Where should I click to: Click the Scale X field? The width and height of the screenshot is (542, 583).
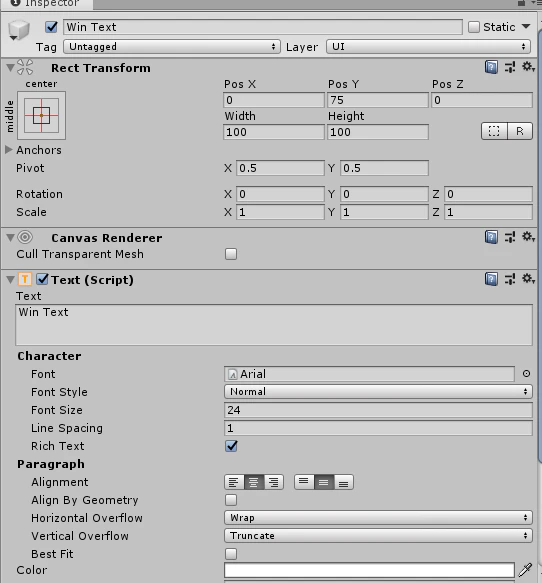pos(280,212)
